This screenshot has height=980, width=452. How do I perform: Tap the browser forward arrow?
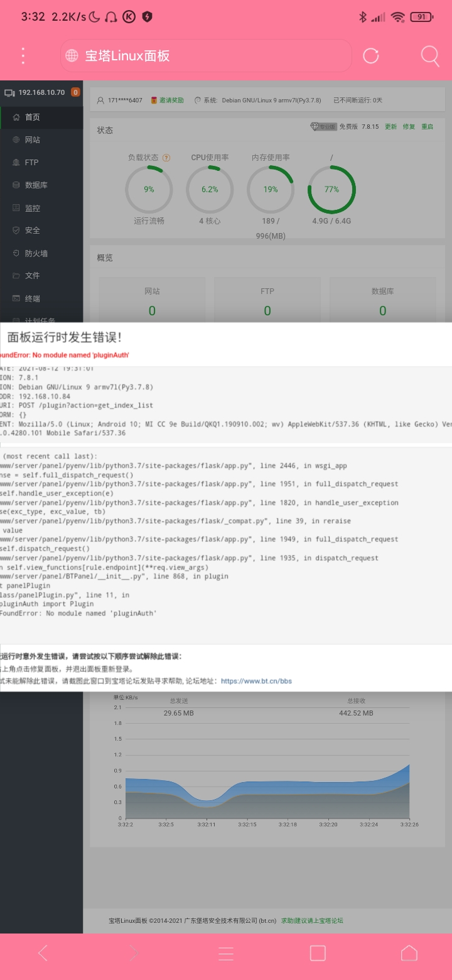(x=133, y=953)
